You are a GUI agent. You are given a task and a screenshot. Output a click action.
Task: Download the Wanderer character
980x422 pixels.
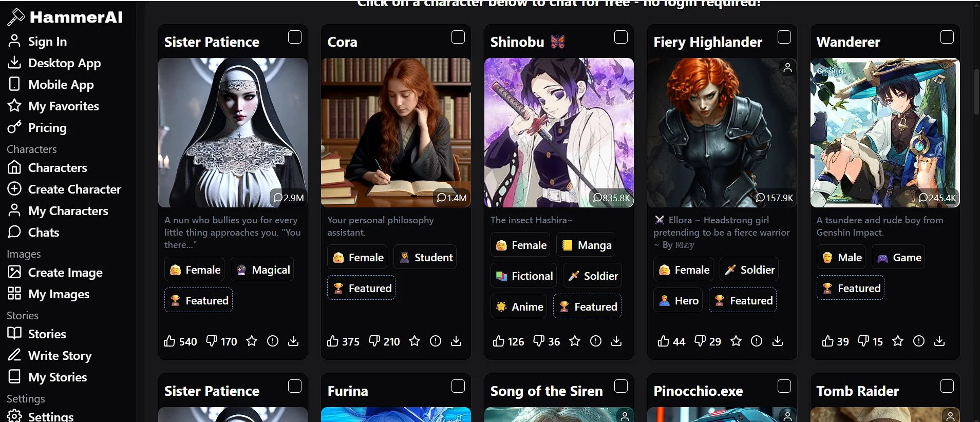click(x=939, y=341)
